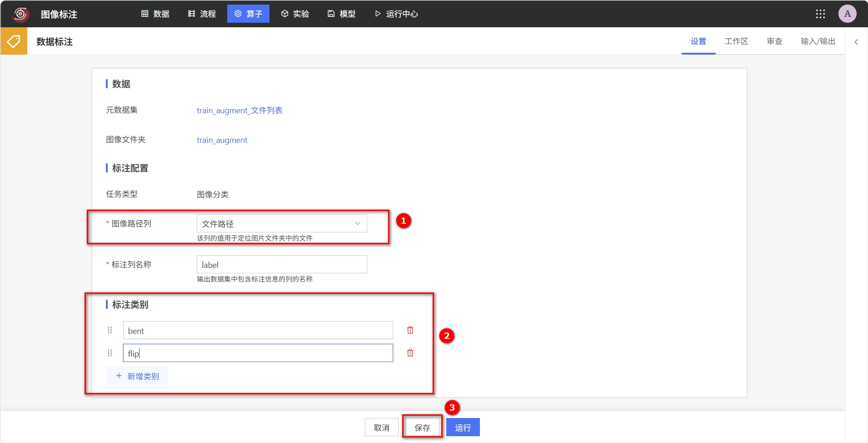The height and width of the screenshot is (443, 868).
Task: Click the 保存 button
Action: [x=422, y=428]
